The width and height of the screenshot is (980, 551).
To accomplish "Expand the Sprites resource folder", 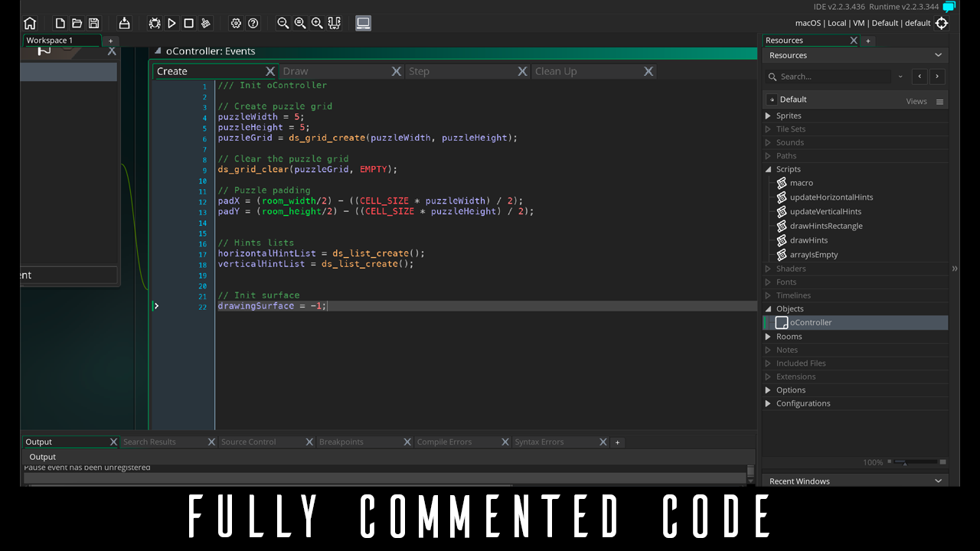I will coord(768,116).
